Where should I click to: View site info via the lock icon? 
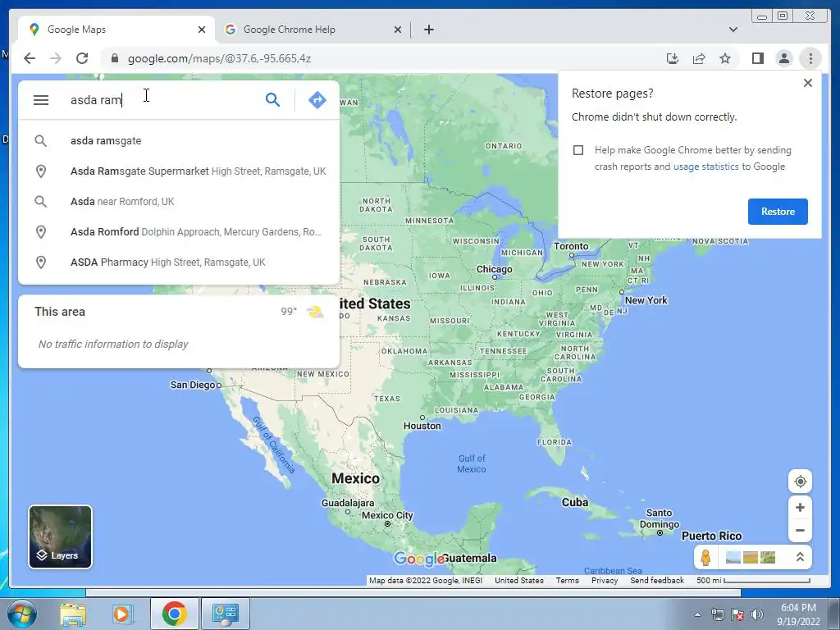[114, 58]
